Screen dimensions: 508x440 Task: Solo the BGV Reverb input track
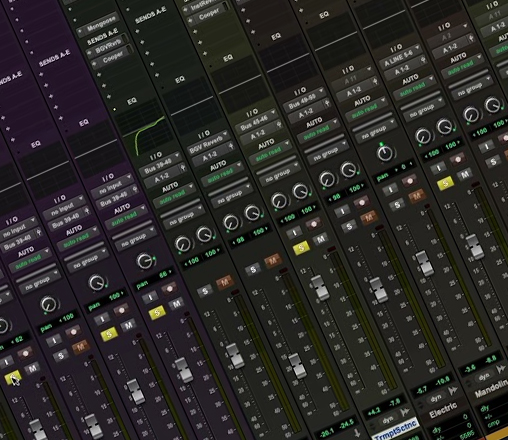click(x=205, y=291)
